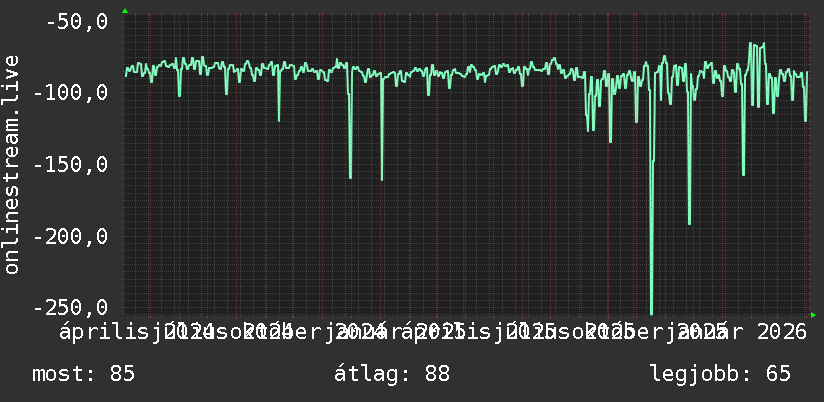Viewport: 824px width, 402px height.
Task: Click the spike bottom near -192
Action: point(689,222)
